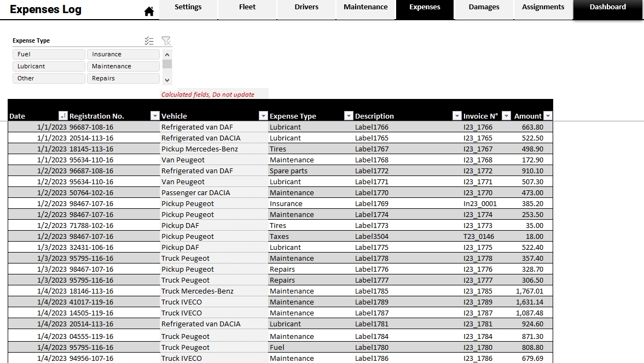Screen dimensions: 644x363
Task: Open Expense Type column filter dropdown
Action: [349, 116]
